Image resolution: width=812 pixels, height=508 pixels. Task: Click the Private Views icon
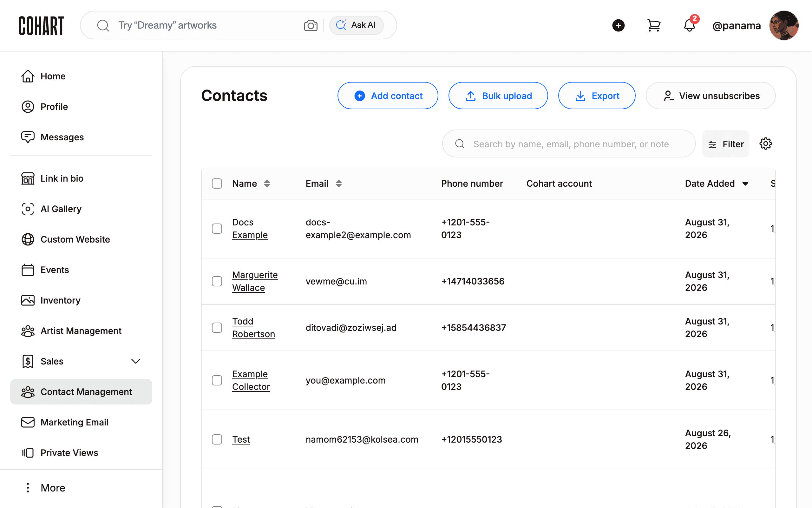tap(28, 453)
